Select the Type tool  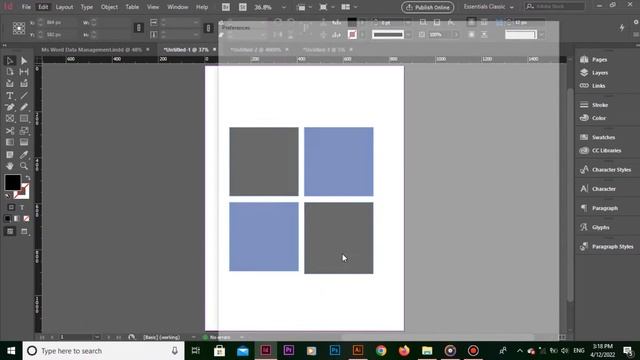pyautogui.click(x=10, y=96)
